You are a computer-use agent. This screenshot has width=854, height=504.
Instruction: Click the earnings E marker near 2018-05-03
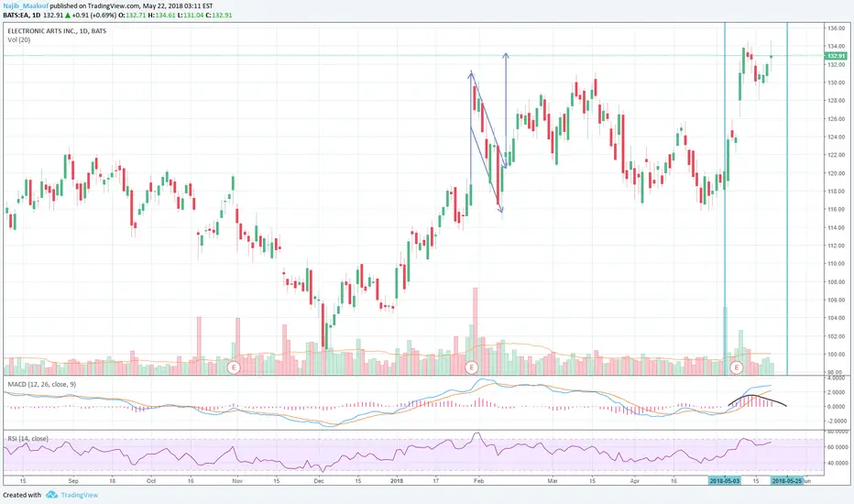(737, 367)
